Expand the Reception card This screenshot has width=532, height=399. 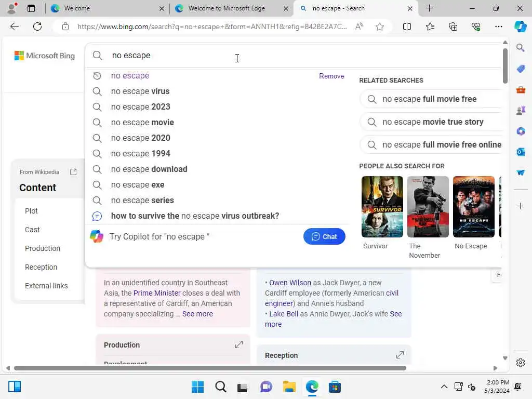pyautogui.click(x=400, y=355)
